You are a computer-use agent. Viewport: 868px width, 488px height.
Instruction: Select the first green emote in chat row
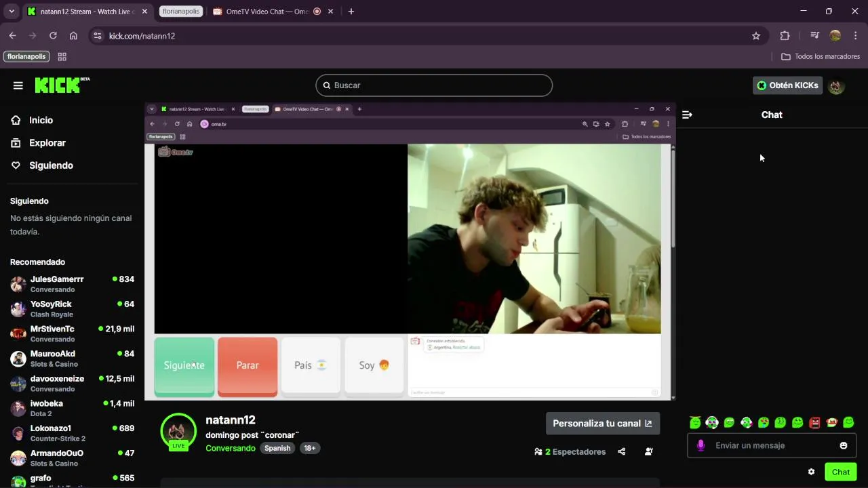pyautogui.click(x=695, y=422)
